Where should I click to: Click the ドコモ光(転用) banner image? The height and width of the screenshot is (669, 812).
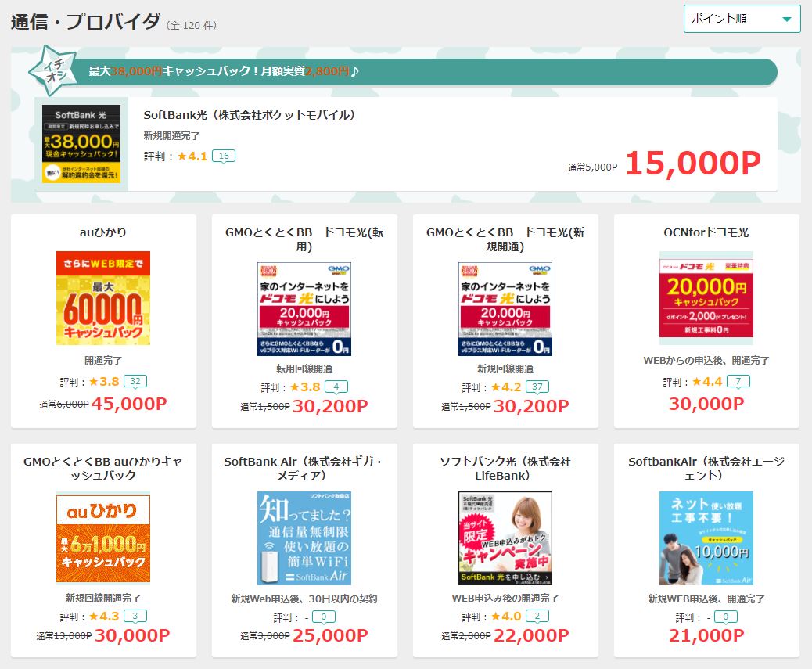tap(304, 308)
